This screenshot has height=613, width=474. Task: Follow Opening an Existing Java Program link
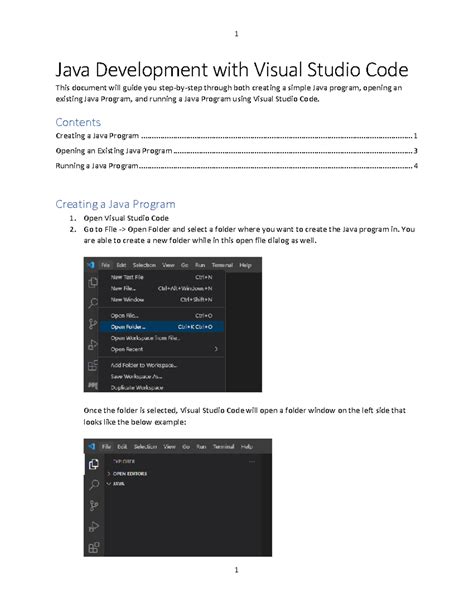click(x=236, y=151)
